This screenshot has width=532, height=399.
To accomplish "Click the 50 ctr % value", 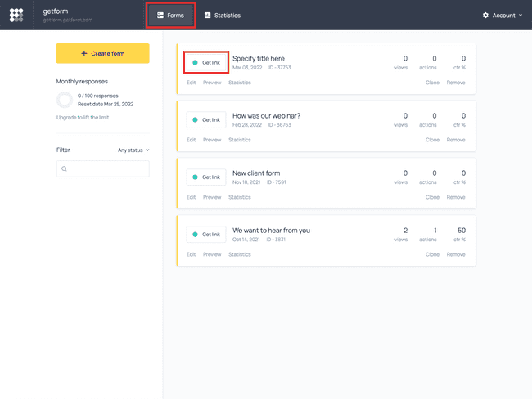I will [462, 231].
